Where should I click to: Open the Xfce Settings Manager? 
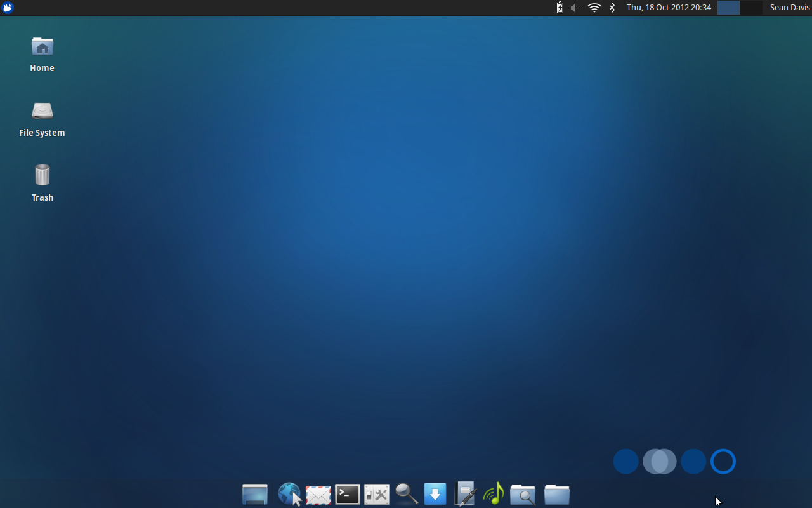pyautogui.click(x=376, y=494)
